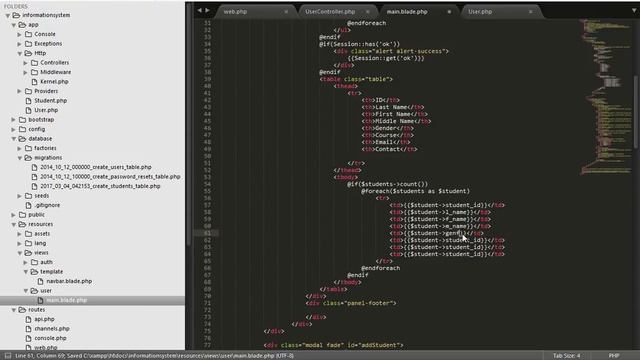Expand the Exceptions folder
640x360 pixels.
pos(20,44)
